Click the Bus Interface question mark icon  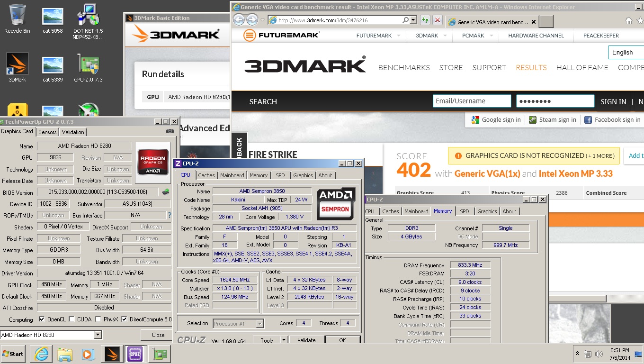click(169, 215)
